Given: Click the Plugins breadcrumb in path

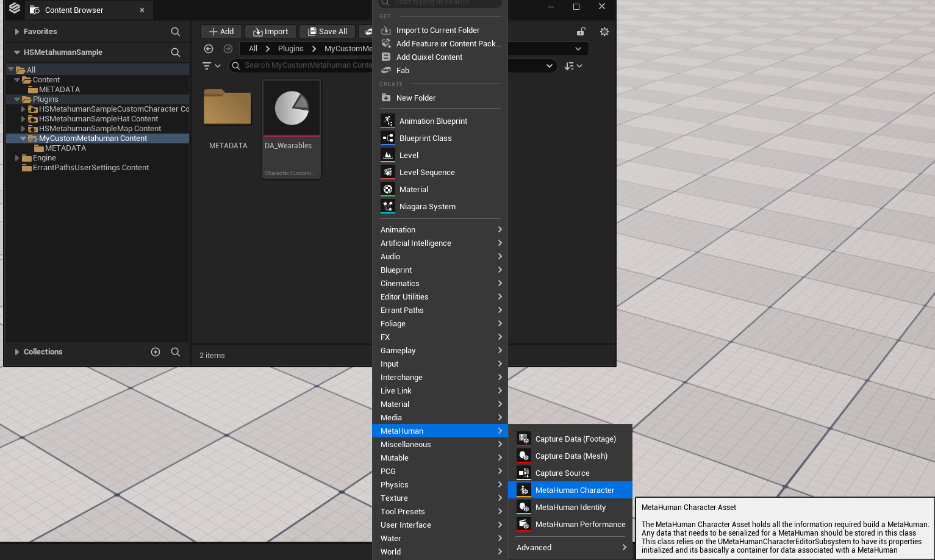Looking at the screenshot, I should pyautogui.click(x=290, y=49).
